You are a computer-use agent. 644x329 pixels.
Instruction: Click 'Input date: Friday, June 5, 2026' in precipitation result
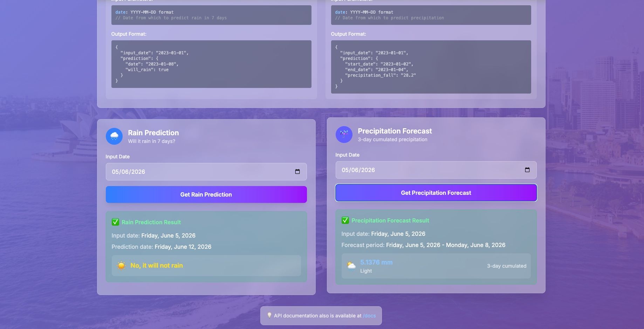tap(383, 234)
